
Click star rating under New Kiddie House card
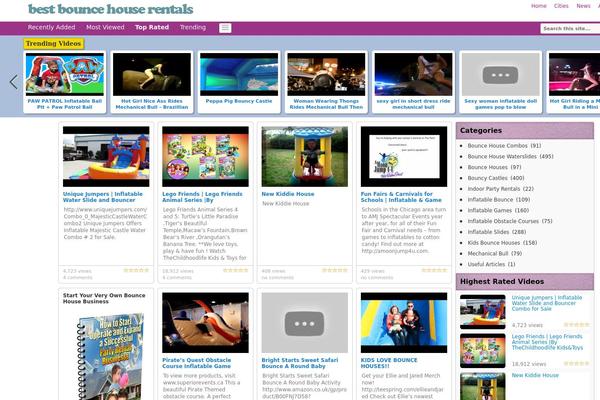click(x=335, y=270)
